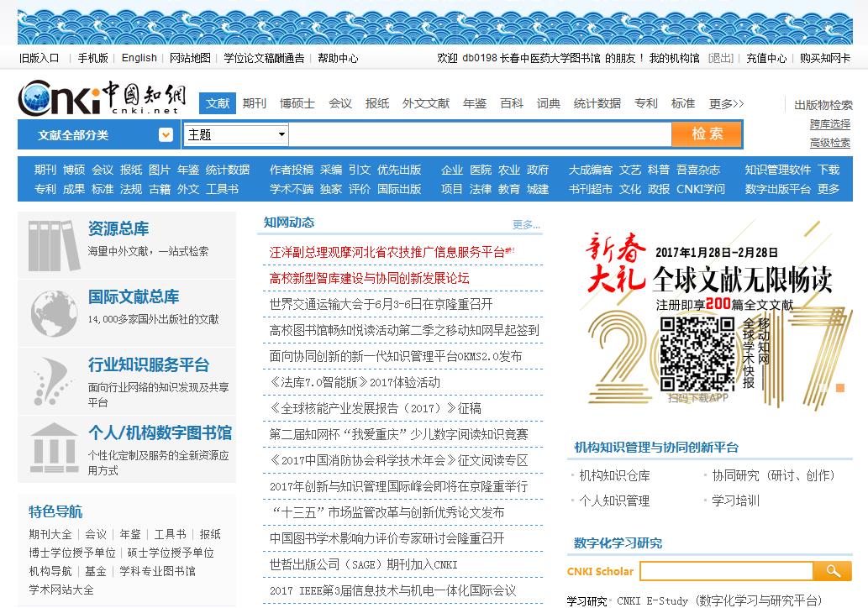868x608 pixels.
Task: Select the 外文文献 tab
Action: 426,103
